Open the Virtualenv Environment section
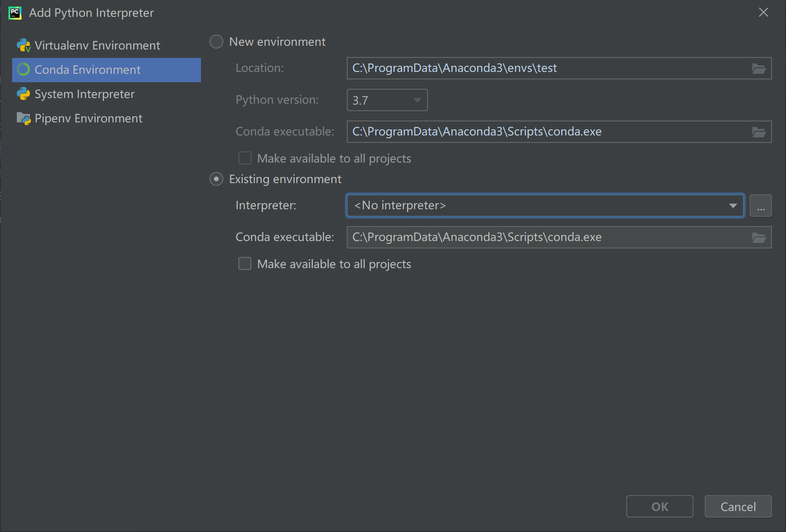The height and width of the screenshot is (532, 786). [x=107, y=45]
